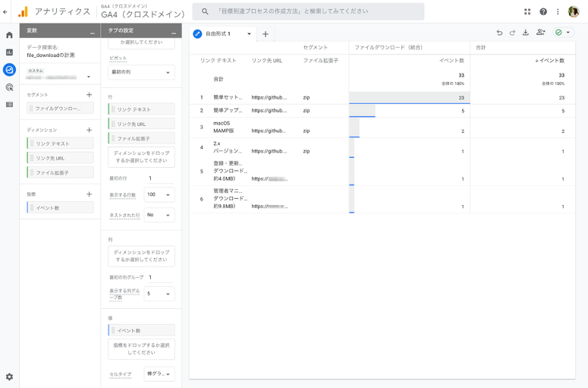Minimize the タブの設定 panel
Screen dimensions: 588x388
(x=174, y=32)
